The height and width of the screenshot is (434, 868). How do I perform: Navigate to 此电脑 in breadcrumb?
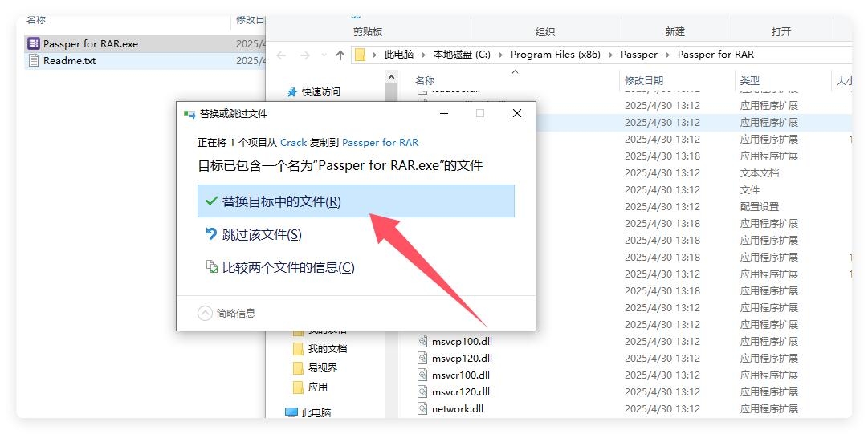click(x=399, y=55)
